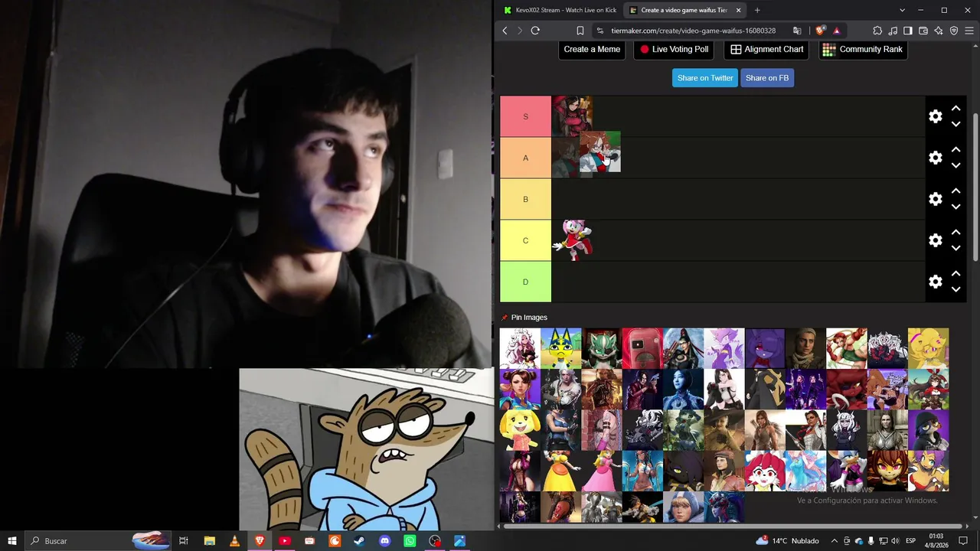Click the Windows Start button

click(x=12, y=541)
